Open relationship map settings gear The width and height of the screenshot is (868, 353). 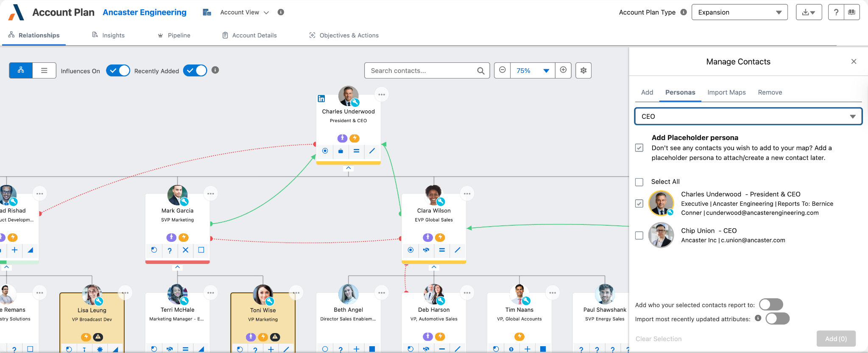(583, 70)
